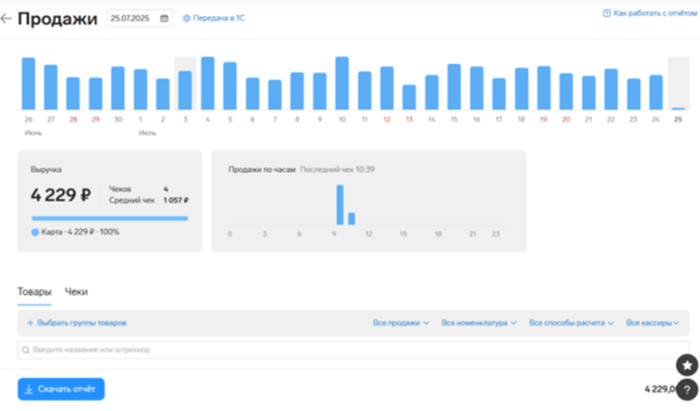Click the smaller hourly sales bar at 10
The width and height of the screenshot is (700, 411).
click(351, 219)
